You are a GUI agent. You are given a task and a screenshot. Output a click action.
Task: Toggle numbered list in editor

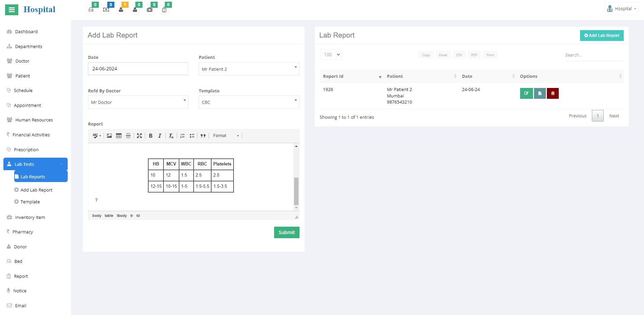(x=182, y=136)
